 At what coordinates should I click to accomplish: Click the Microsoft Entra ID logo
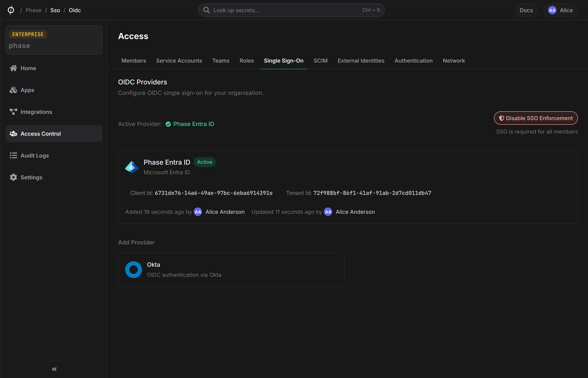(x=132, y=167)
